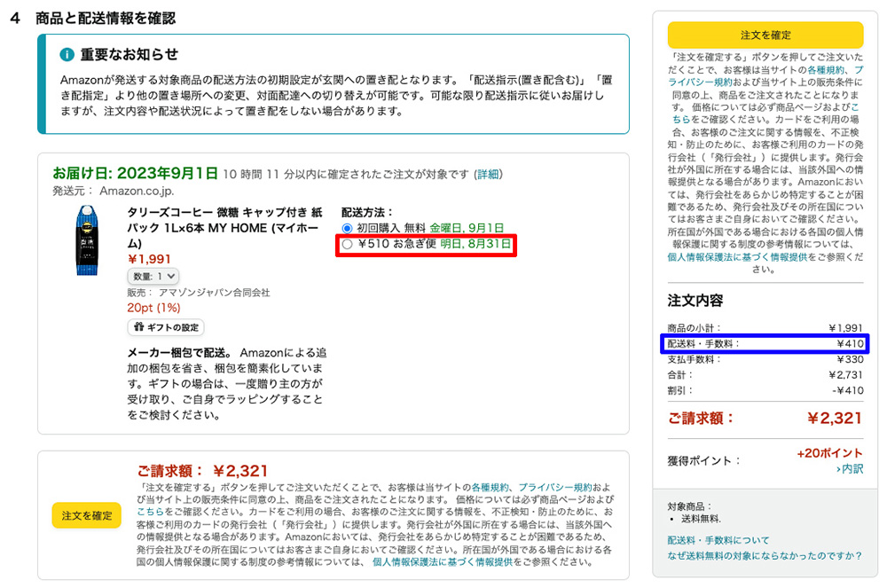Viewport: 887px width, 588px height.
Task: Open 詳細 link next to delivery date
Action: 488,174
